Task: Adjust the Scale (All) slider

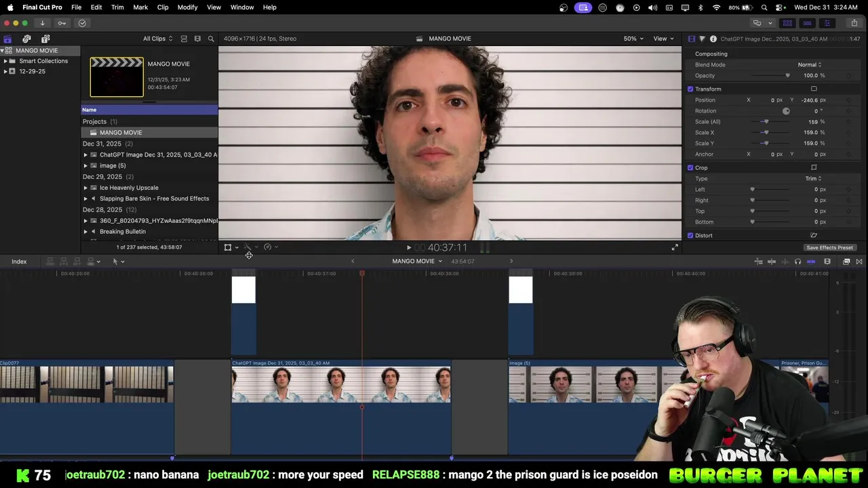Action: coord(766,121)
